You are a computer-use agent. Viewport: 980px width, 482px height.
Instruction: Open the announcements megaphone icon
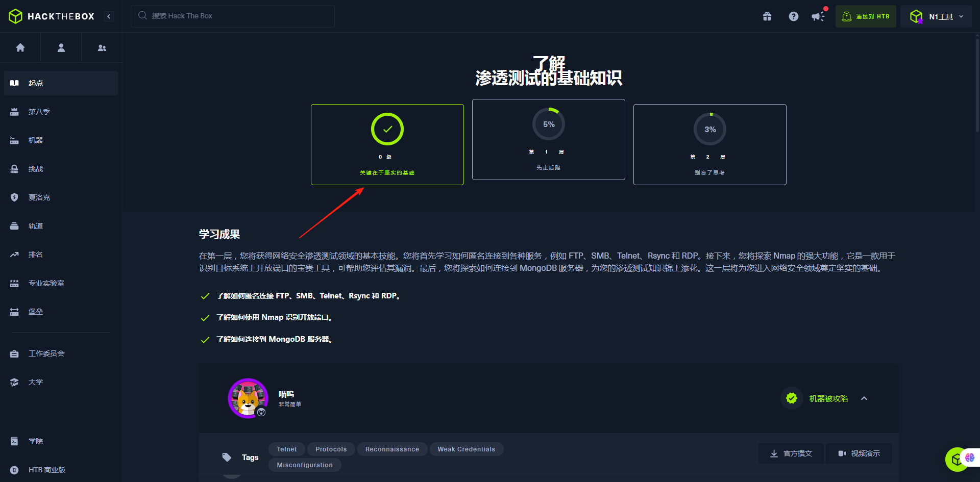(818, 16)
